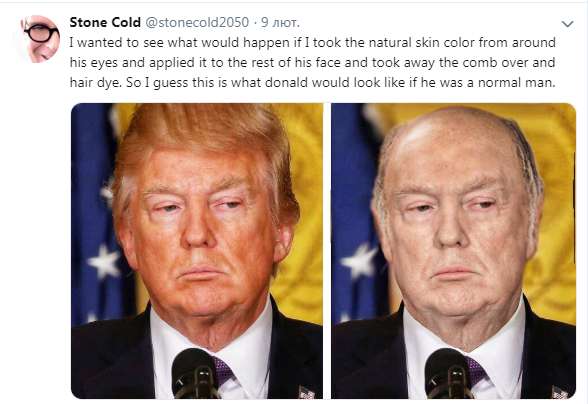588x404 pixels.
Task: Click the purple tie in the right photo
Action: 476,371
